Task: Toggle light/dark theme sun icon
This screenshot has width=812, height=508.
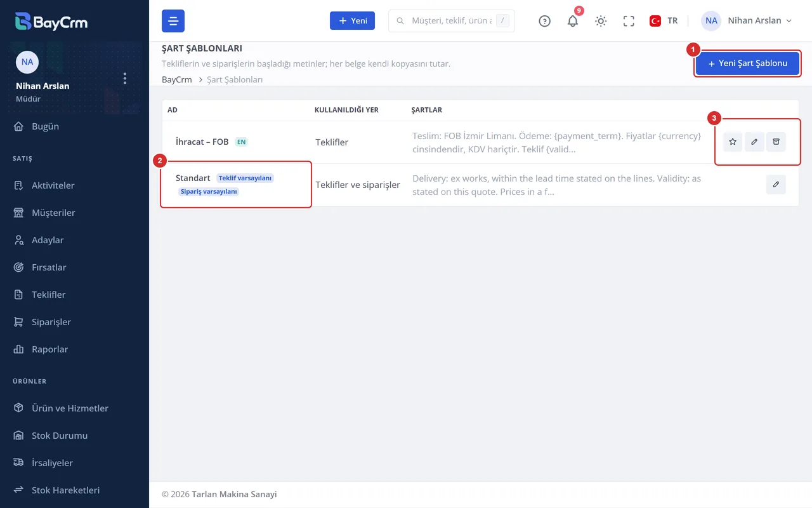Action: (x=601, y=21)
